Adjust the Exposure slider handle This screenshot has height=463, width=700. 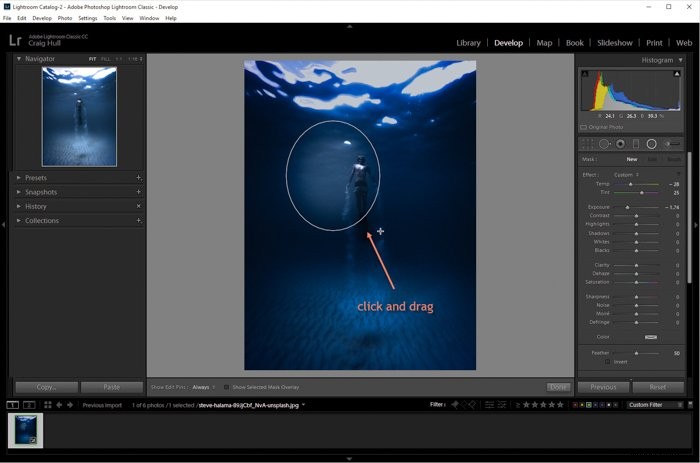pos(627,207)
